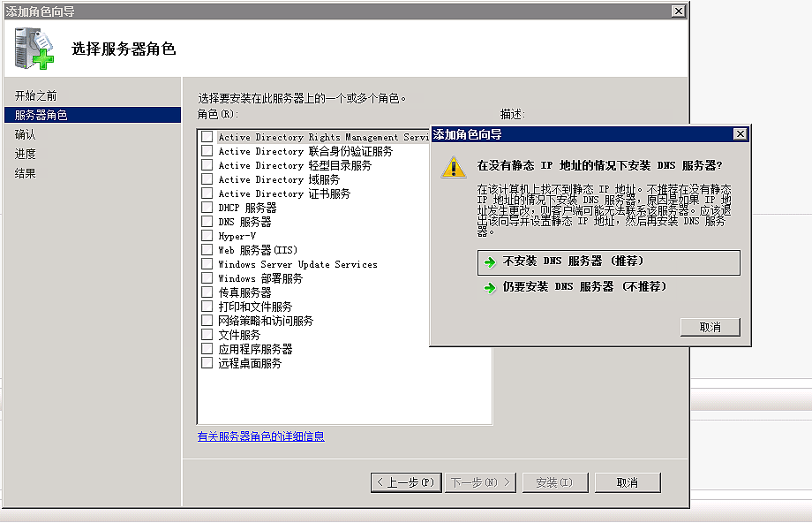The width and height of the screenshot is (812, 523).
Task: Tick the Web 服务器(IIS) checkbox
Action: point(207,250)
